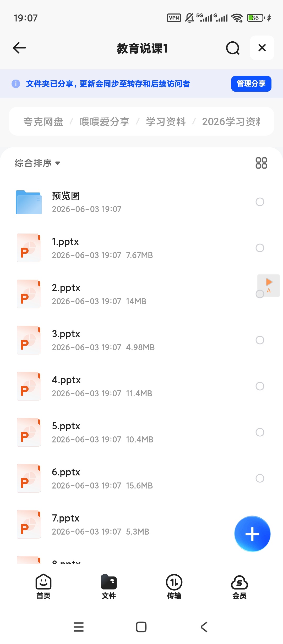Viewport: 283px width, 644px height.
Task: Select the radio circle for 3.pptx
Action: [x=260, y=340]
